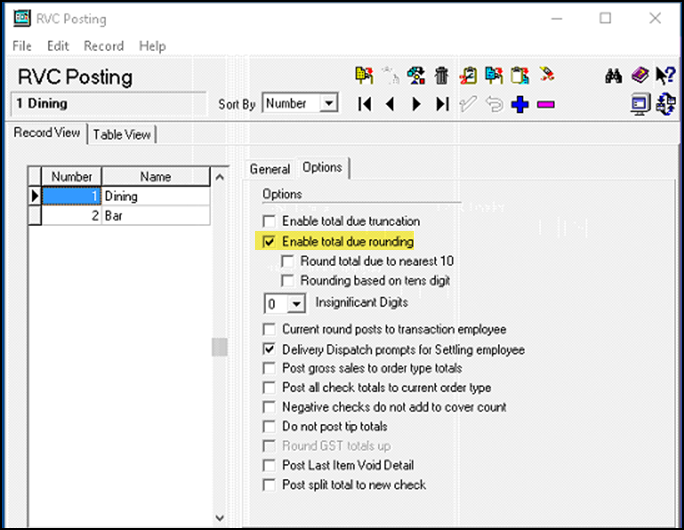Open the Sort By Number dropdown
Viewport: 684px width, 530px height.
328,103
